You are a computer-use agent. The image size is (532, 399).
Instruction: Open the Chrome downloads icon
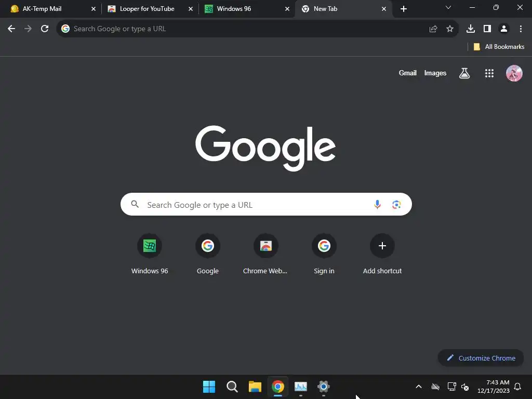471,29
